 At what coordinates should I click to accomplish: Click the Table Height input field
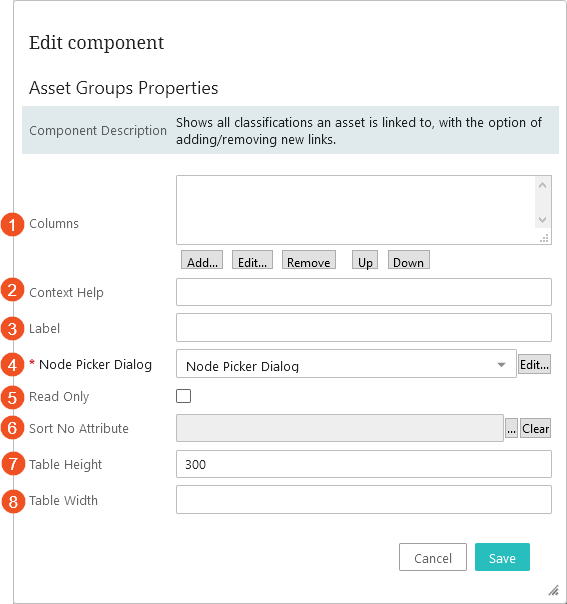click(x=364, y=464)
